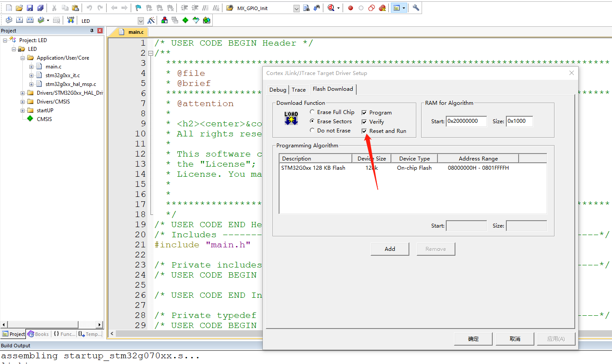The width and height of the screenshot is (612, 364).
Task: Switch to Functions panel tab
Action: 64,334
